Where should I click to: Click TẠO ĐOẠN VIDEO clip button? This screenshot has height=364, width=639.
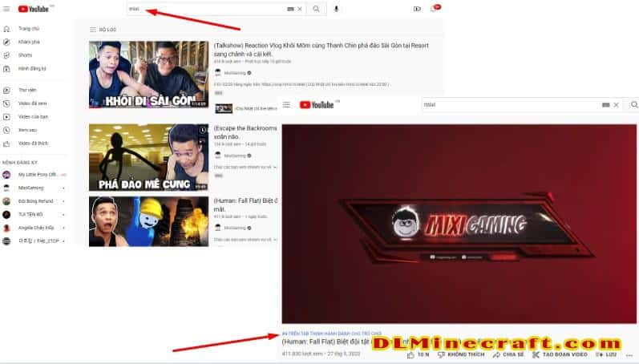[560, 355]
